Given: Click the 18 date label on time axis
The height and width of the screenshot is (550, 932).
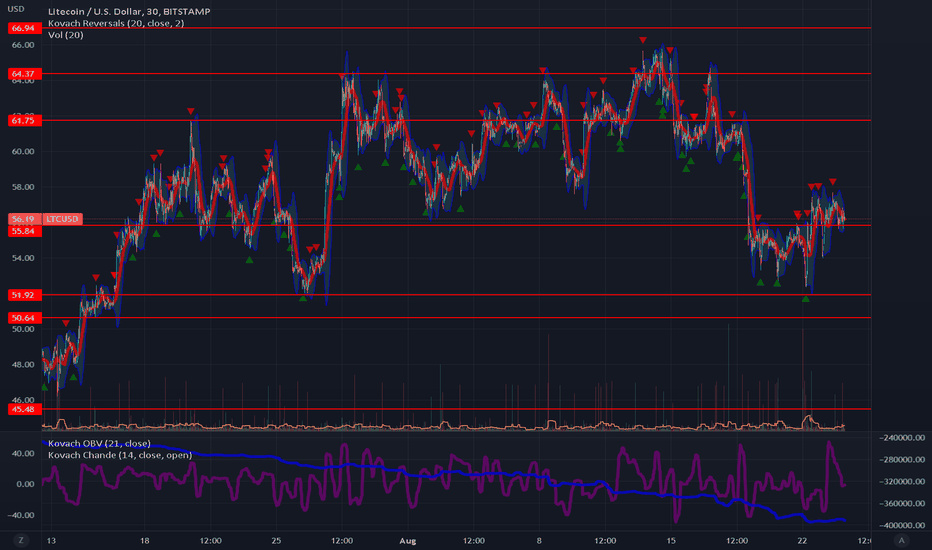Looking at the screenshot, I should pyautogui.click(x=144, y=540).
